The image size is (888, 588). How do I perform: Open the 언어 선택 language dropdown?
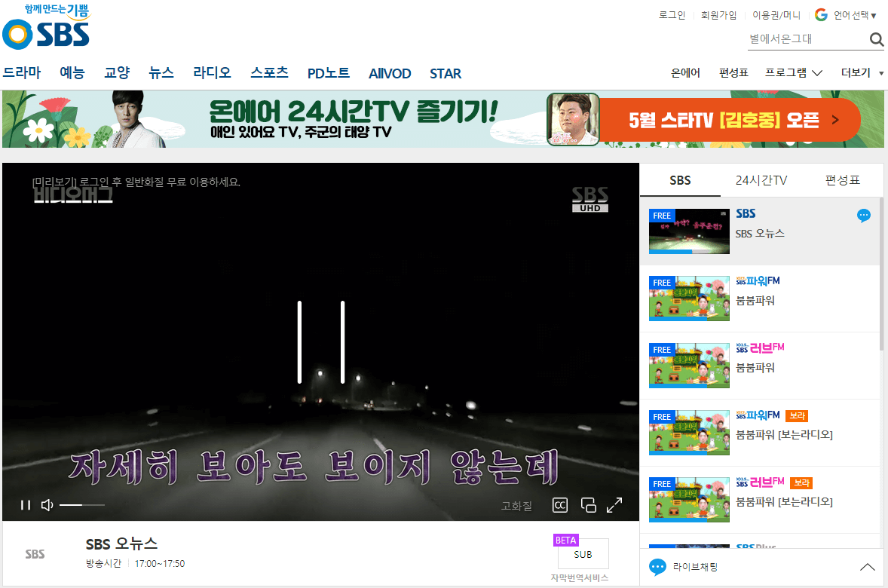pos(855,15)
